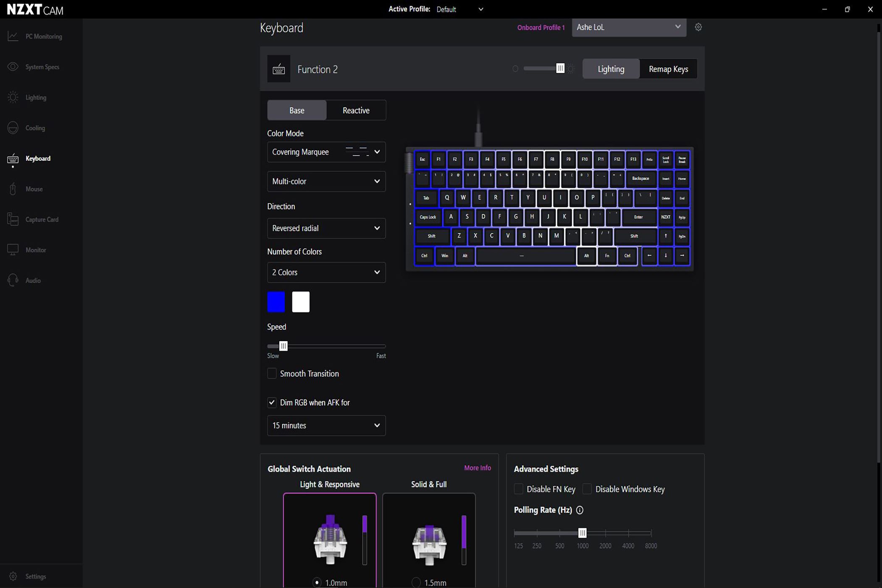Open Active Profile Default dropdown

pos(460,9)
